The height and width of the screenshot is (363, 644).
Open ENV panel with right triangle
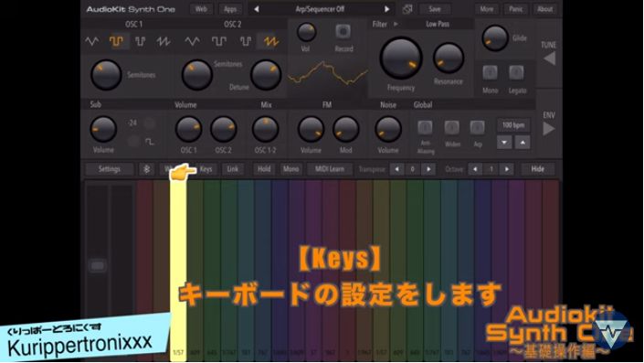pos(549,129)
